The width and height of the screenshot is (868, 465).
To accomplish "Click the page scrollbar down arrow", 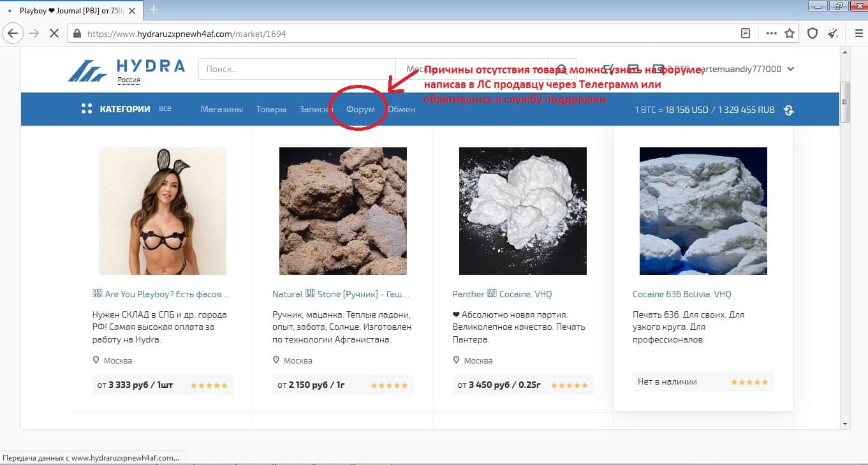I will [x=845, y=423].
